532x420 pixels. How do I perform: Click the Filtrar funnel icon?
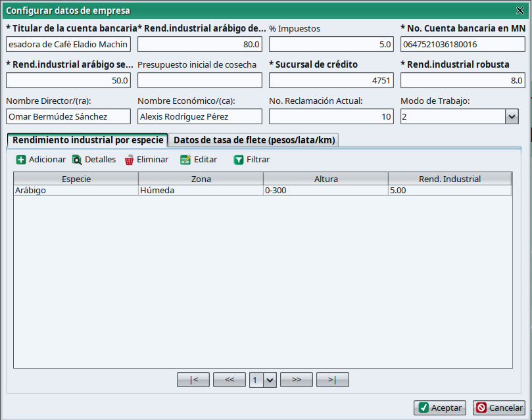(x=239, y=160)
